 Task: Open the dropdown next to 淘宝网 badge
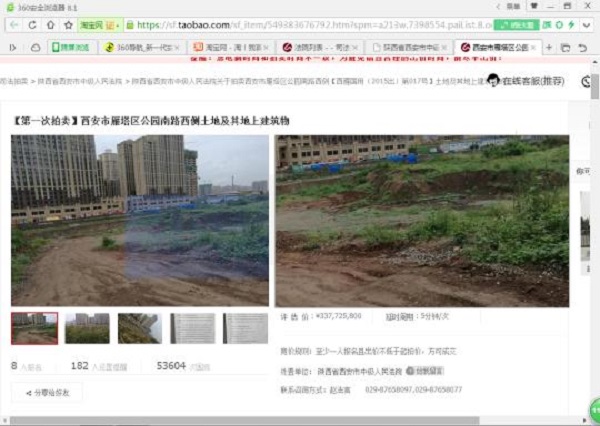click(119, 24)
